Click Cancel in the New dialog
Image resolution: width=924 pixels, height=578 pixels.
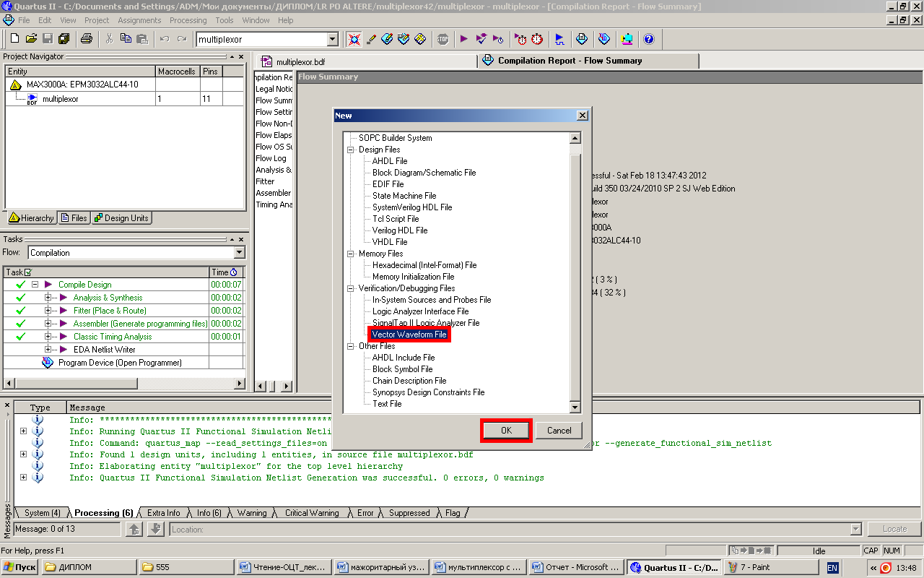point(559,430)
